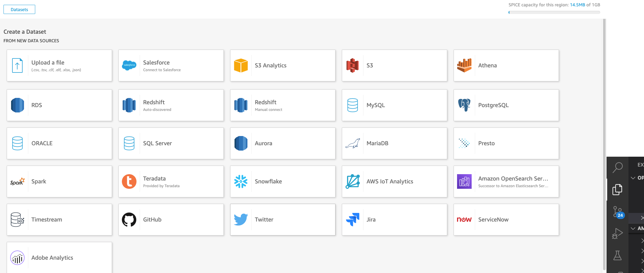644x273 pixels.
Task: Collapse the OP section chevron in editor
Action: coord(633,178)
